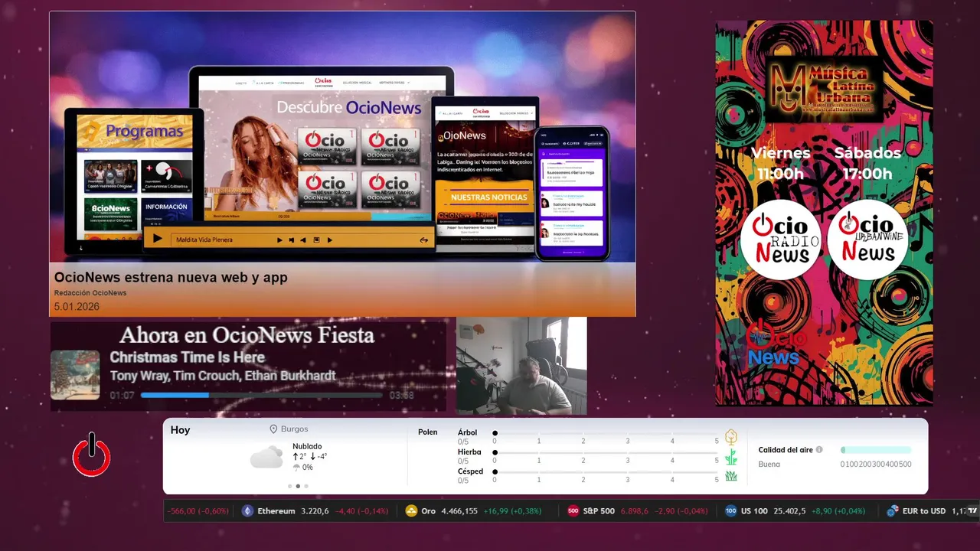Click the Ocio Urbanwine News circular logo

[x=868, y=240]
